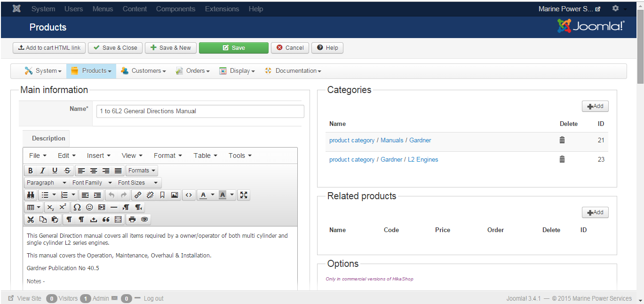Apply text color with underlined A
The width and height of the screenshot is (644, 304).
(x=203, y=195)
